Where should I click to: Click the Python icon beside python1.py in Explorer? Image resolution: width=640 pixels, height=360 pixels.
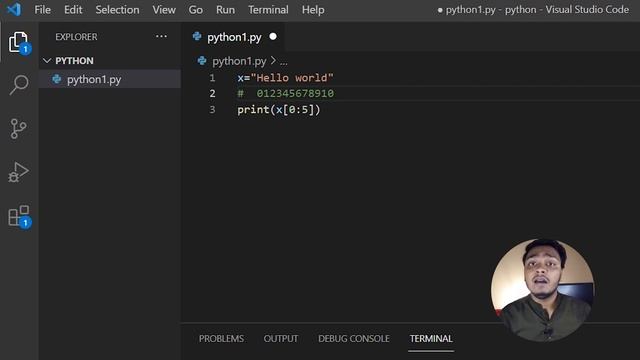(57, 79)
